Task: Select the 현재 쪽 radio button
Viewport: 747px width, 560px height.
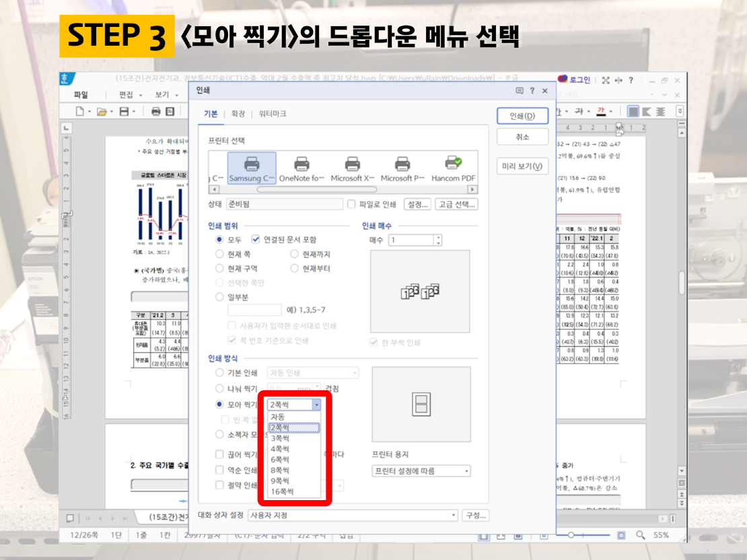Action: pos(219,254)
